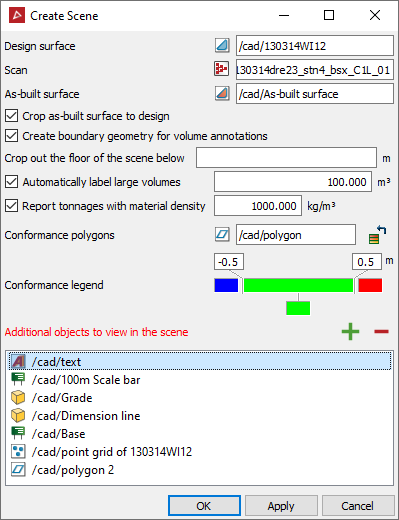Select /cad/Dimension line in the list
This screenshot has height=520, width=399.
pos(200,416)
